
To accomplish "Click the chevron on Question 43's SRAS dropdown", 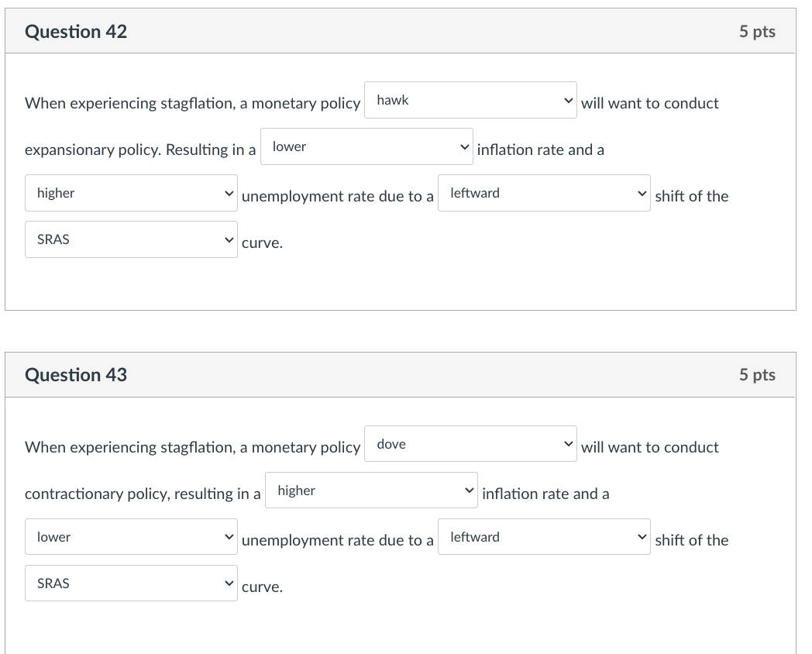I will pos(228,583).
